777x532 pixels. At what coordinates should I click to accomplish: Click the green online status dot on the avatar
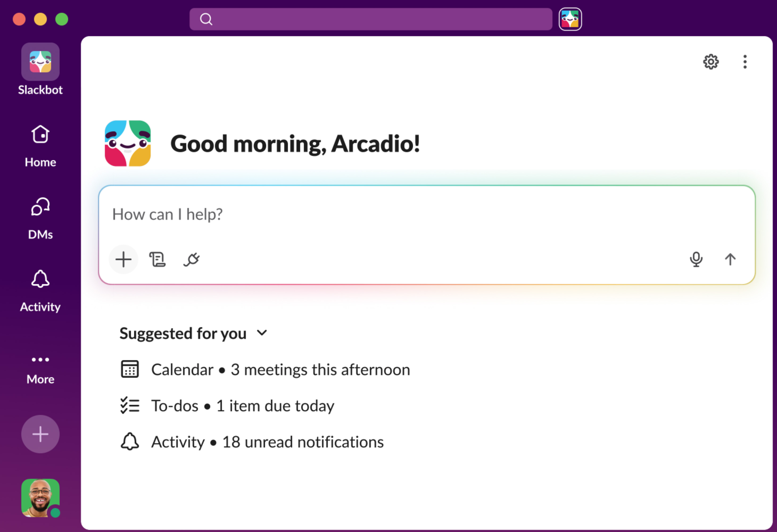pos(55,513)
